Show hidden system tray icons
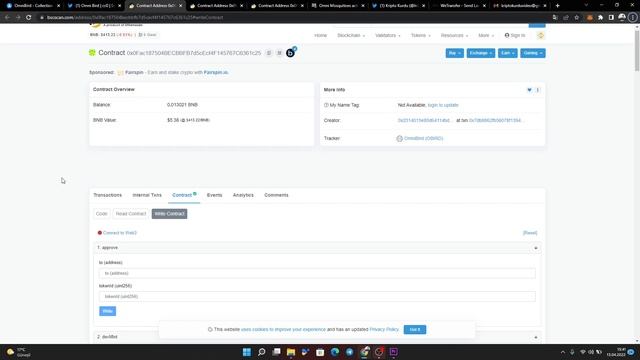 pyautogui.click(x=563, y=352)
